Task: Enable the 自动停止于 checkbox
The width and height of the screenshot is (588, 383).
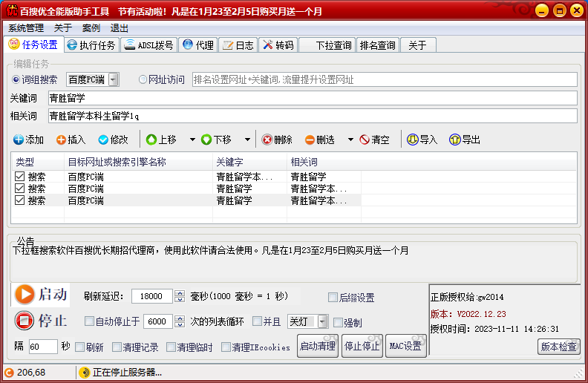Action: tap(89, 321)
